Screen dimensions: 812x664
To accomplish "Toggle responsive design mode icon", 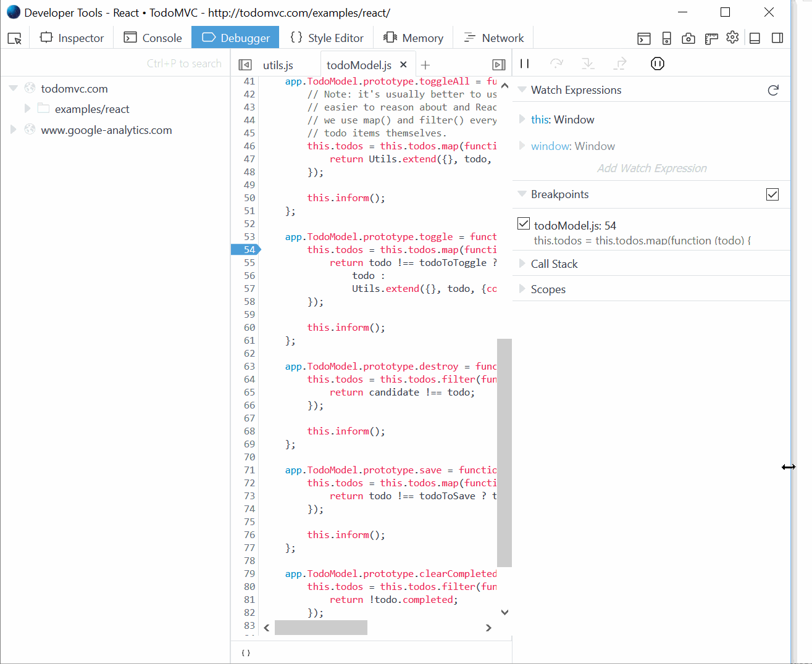I will [x=666, y=38].
